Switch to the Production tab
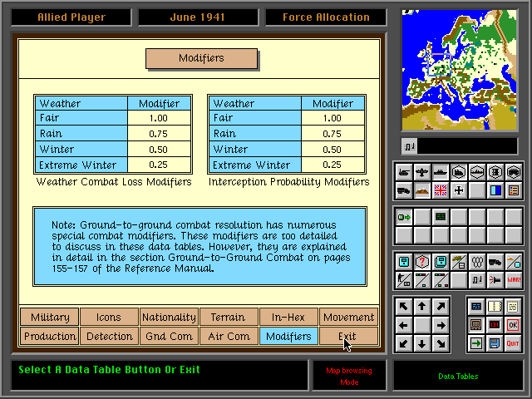This screenshot has width=532, height=399. click(x=50, y=336)
